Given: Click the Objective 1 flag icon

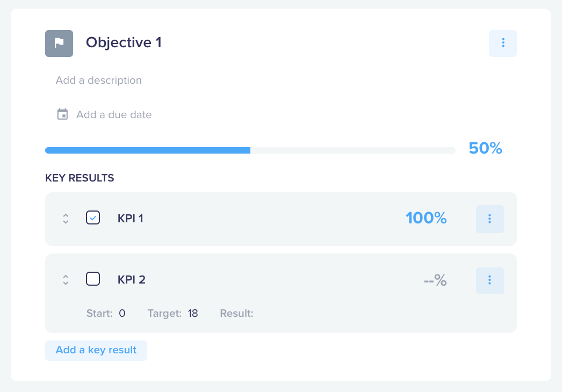Looking at the screenshot, I should tap(59, 43).
